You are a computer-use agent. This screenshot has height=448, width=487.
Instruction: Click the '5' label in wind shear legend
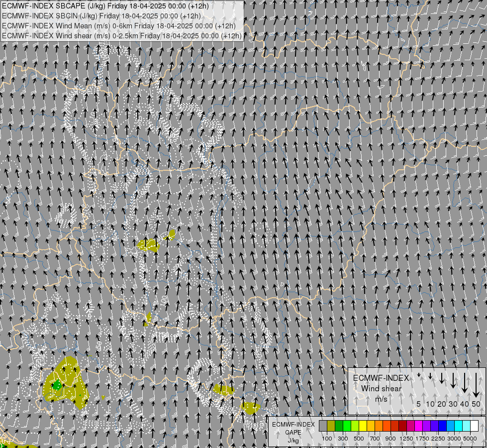coord(419,404)
